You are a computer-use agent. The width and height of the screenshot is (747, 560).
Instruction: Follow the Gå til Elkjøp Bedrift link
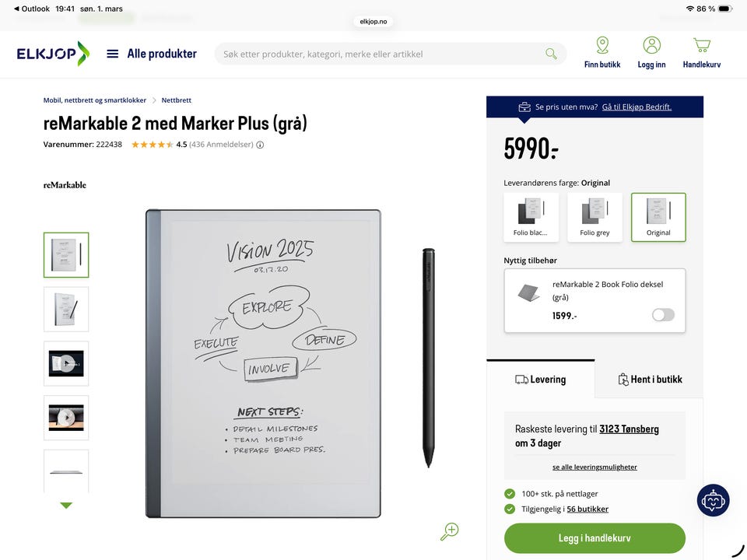tap(637, 107)
